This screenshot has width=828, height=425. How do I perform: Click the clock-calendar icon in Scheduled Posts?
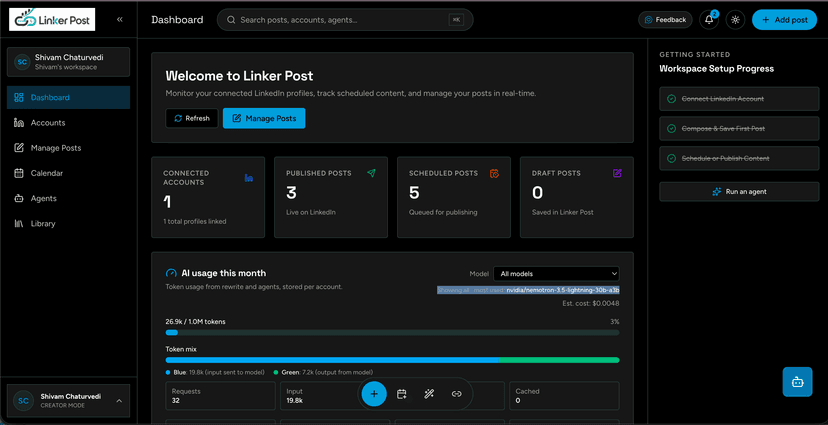[x=494, y=173]
